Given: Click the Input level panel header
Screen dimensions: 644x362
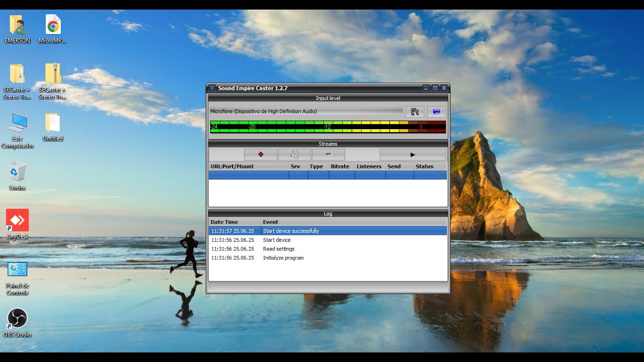Looking at the screenshot, I should click(328, 98).
